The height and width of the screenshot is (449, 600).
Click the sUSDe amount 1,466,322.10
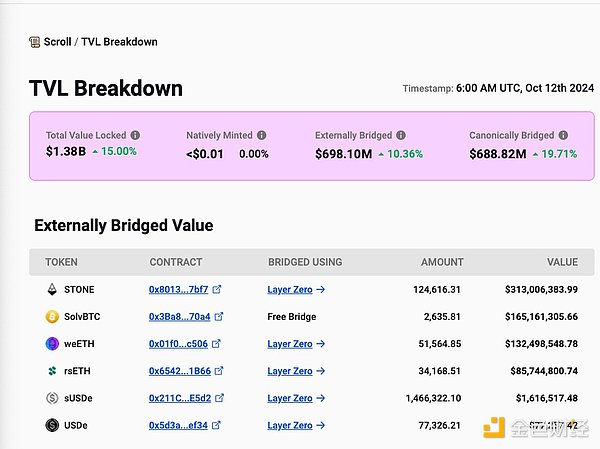pos(433,398)
